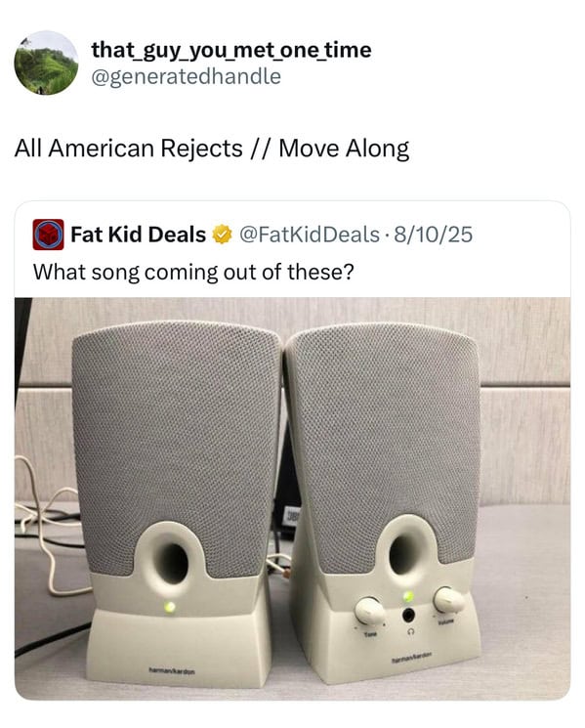Click the green power LED on left speaker

[170, 607]
